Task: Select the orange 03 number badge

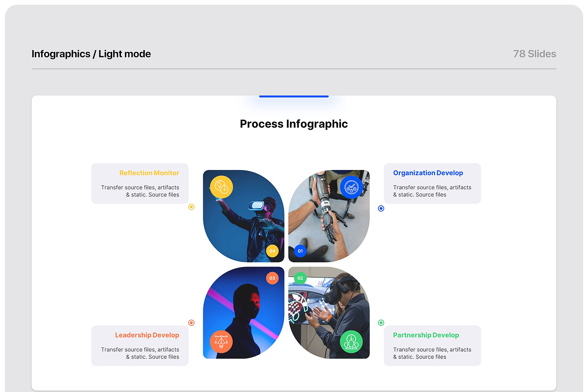Action: point(272,278)
